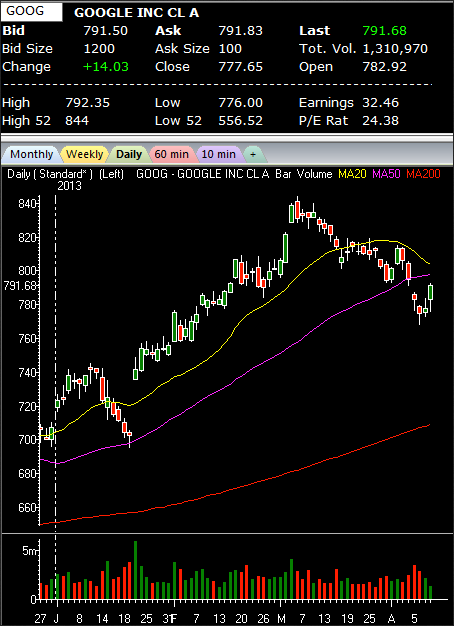Click the Close value 777.65
Image resolution: width=454 pixels, height=626 pixels.
[x=241, y=67]
